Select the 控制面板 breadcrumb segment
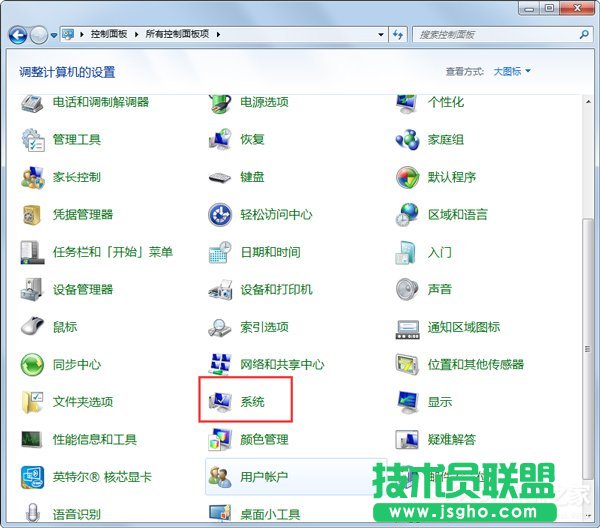This screenshot has height=528, width=600. tap(109, 34)
